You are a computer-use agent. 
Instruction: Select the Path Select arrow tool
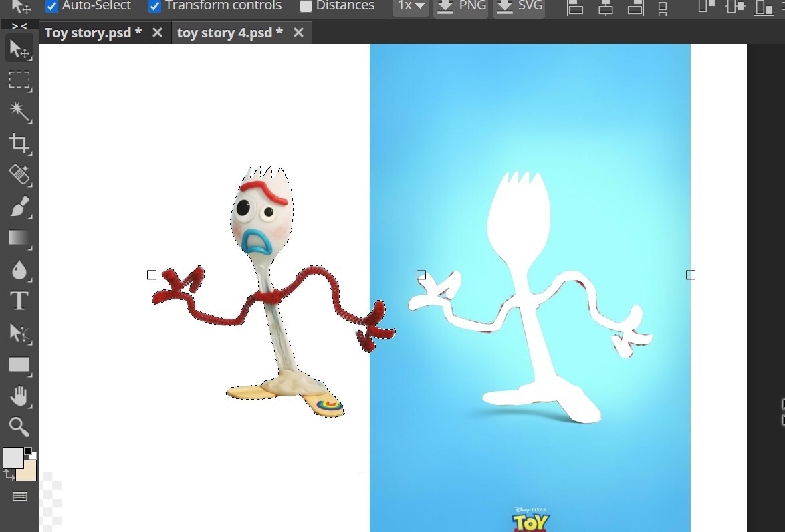(19, 333)
